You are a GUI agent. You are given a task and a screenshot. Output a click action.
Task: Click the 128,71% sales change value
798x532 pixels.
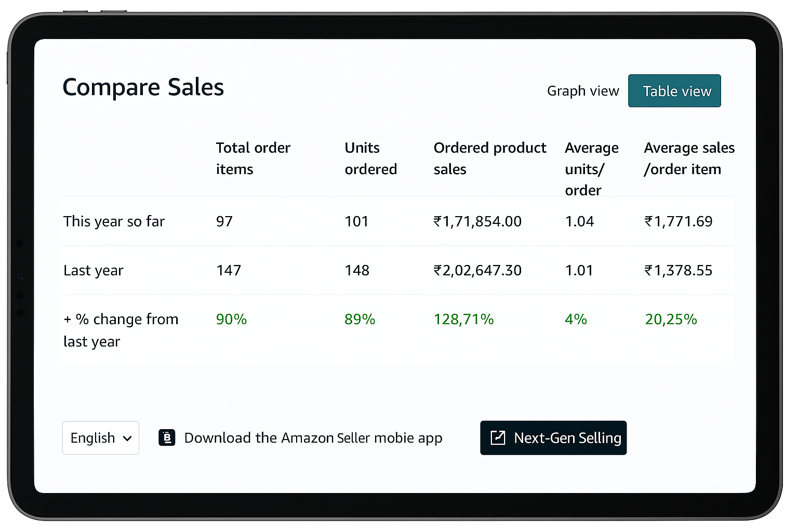(x=463, y=319)
